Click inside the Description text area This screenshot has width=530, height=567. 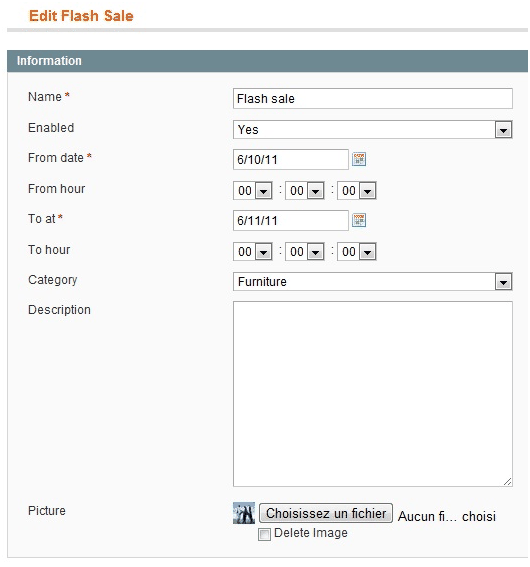click(372, 394)
